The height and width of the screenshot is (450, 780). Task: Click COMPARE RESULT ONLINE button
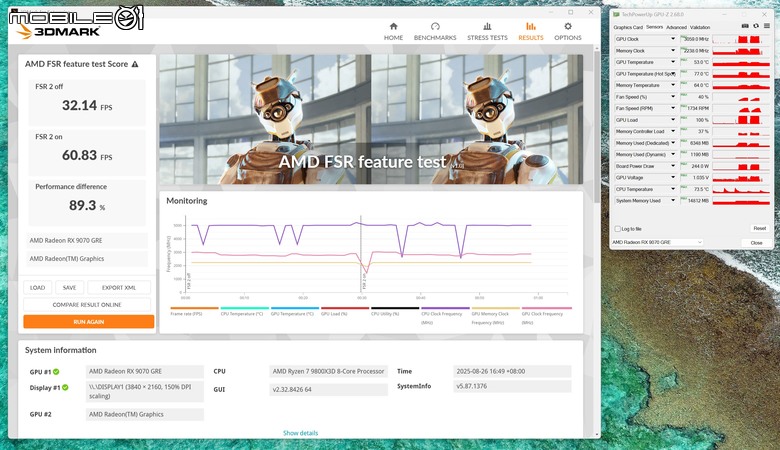87,304
